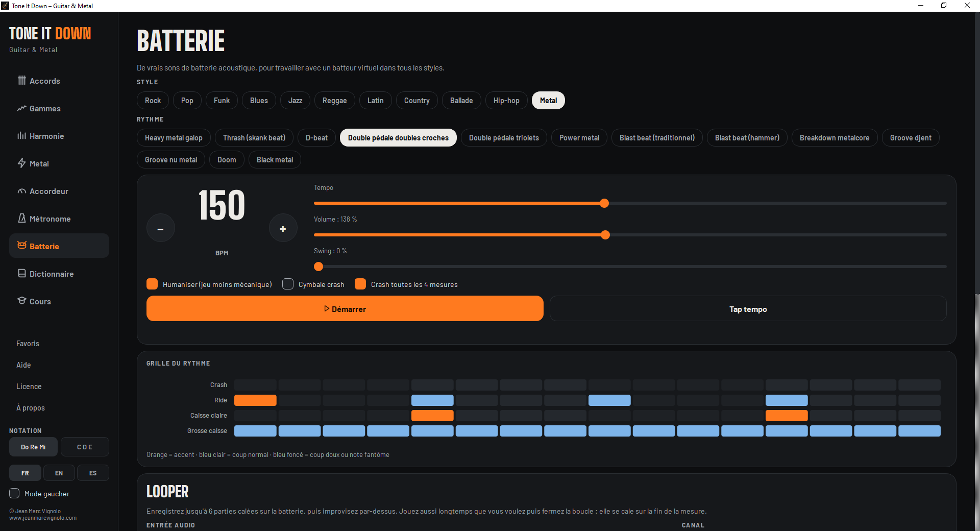Switch notation to C D E

[x=85, y=447]
